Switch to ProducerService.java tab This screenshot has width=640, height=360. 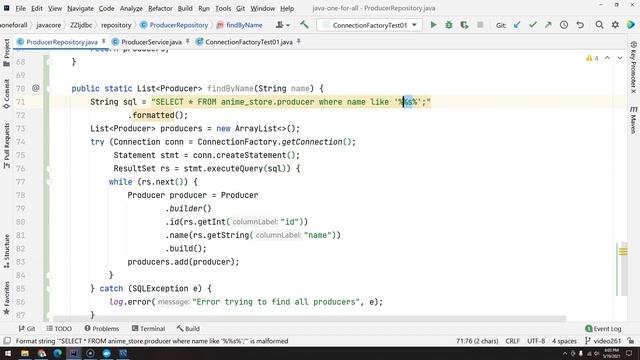[x=151, y=42]
